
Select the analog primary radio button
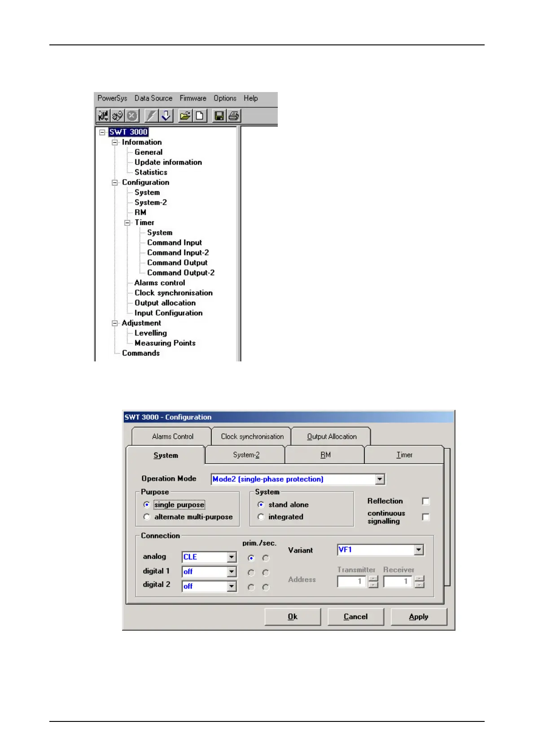click(x=251, y=558)
